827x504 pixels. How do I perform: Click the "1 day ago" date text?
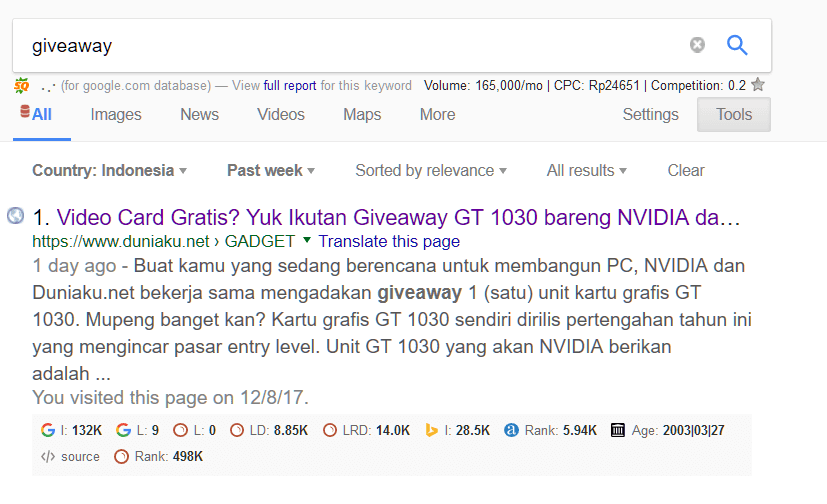click(x=74, y=265)
